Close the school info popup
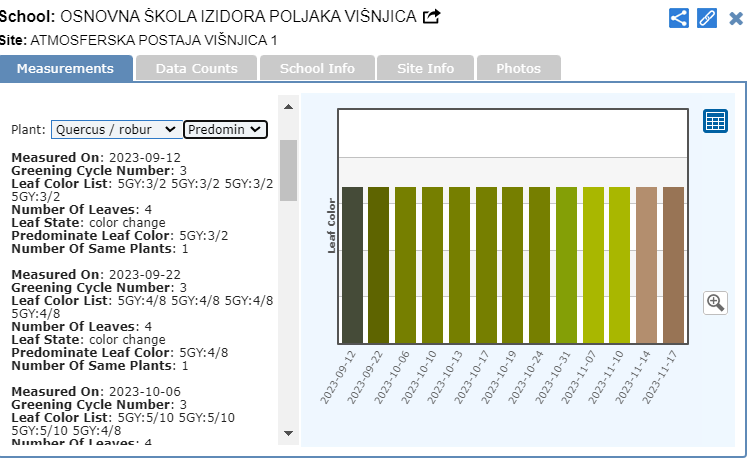The image size is (747, 472). coord(735,18)
